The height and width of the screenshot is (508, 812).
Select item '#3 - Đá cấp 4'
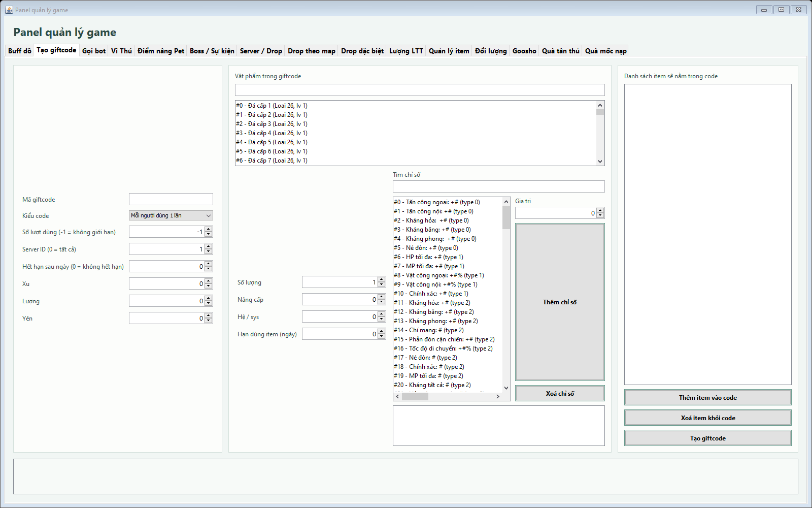416,133
